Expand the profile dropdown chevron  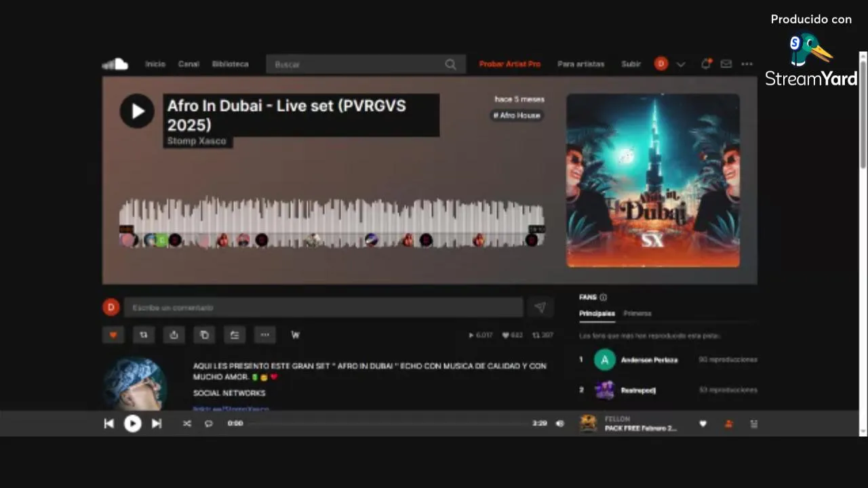(681, 64)
